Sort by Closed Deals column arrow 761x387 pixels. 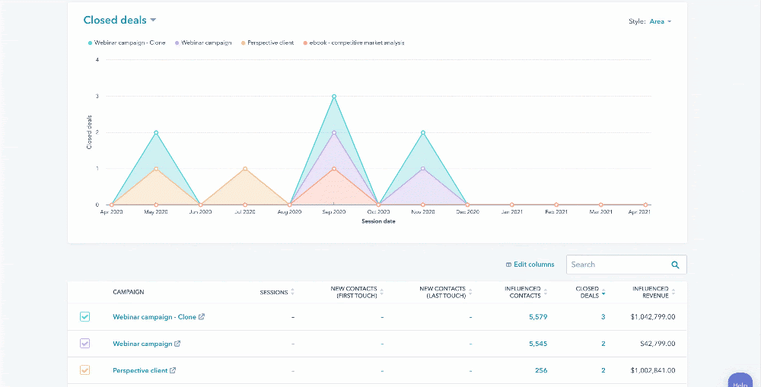[x=603, y=292]
